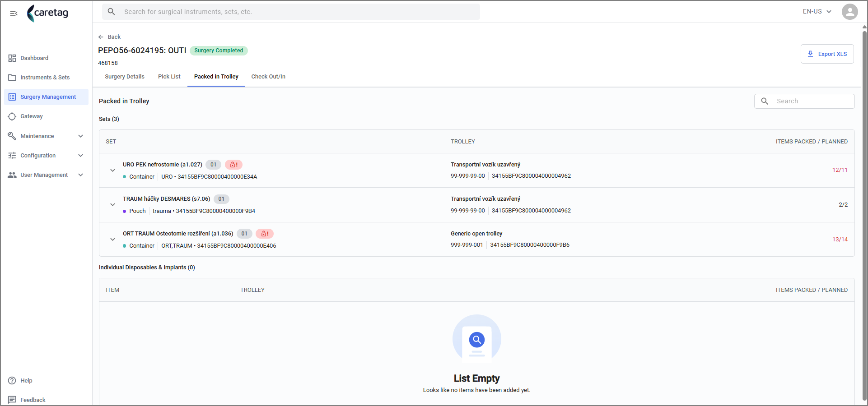
Task: Click the 2/2 items packed value
Action: pyautogui.click(x=843, y=205)
